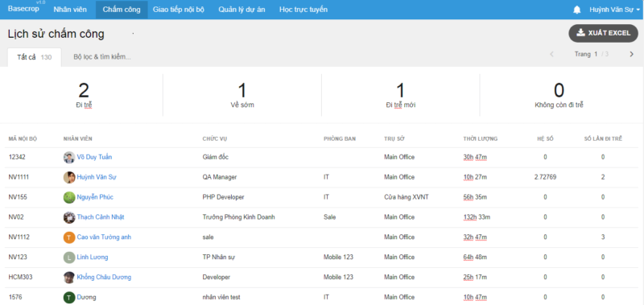Click the MÃ NỘI BỘ column header
The height and width of the screenshot is (305, 644).
point(23,138)
